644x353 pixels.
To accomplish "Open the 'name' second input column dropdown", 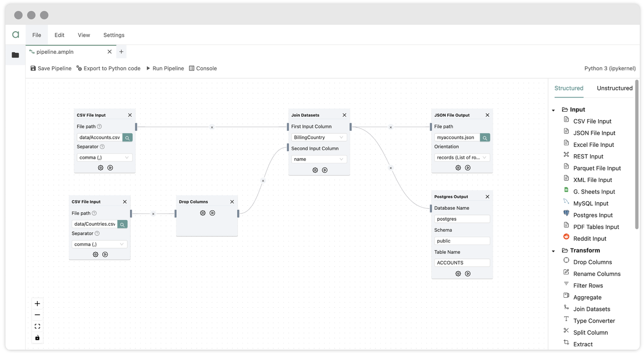I will point(318,159).
